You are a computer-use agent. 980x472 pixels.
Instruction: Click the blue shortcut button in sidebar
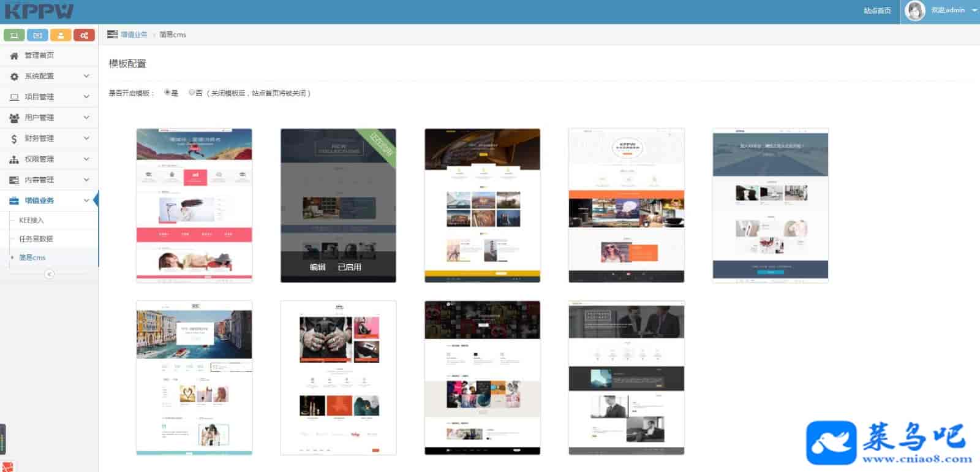pyautogui.click(x=37, y=36)
